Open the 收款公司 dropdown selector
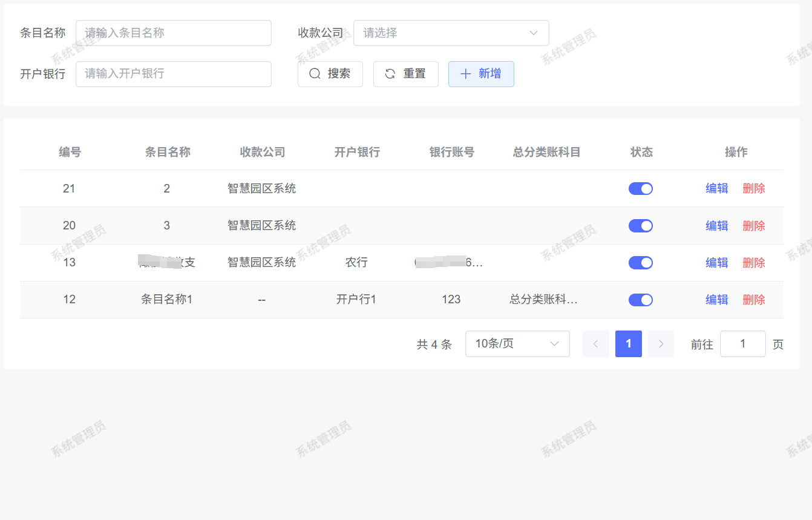This screenshot has height=520, width=812. click(451, 33)
